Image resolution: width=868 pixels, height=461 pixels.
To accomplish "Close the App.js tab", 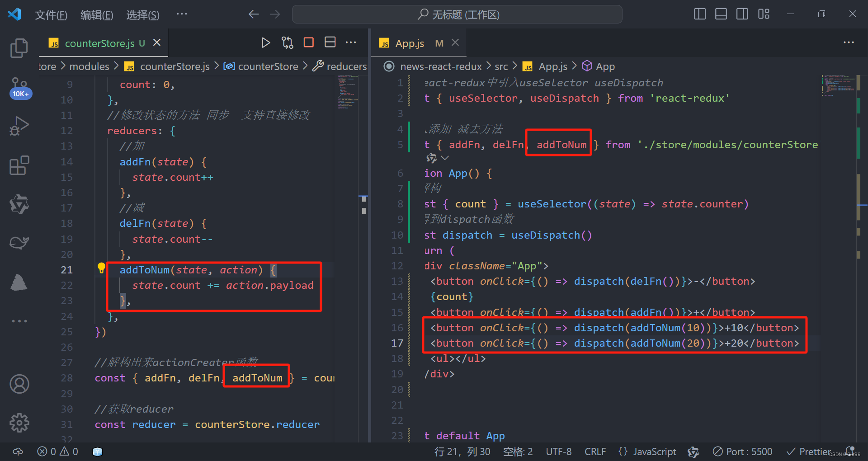I will 455,42.
